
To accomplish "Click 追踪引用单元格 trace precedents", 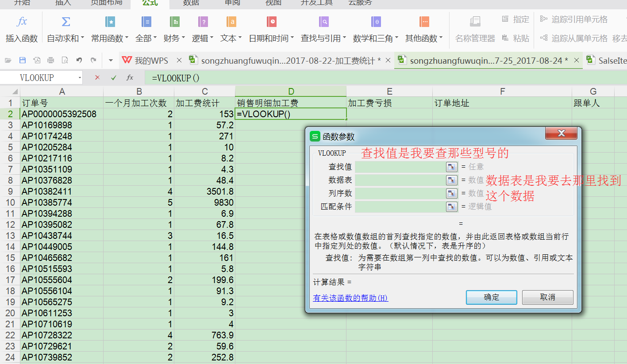I will [x=574, y=19].
